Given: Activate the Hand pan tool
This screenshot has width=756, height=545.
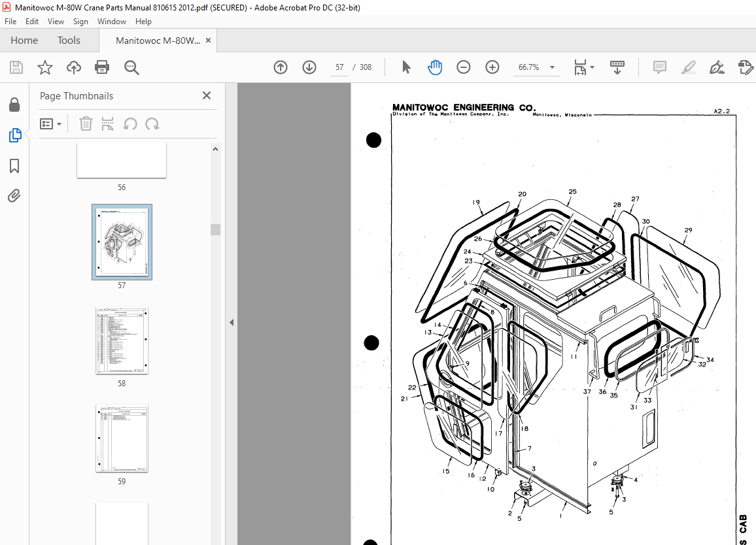Looking at the screenshot, I should pos(435,67).
